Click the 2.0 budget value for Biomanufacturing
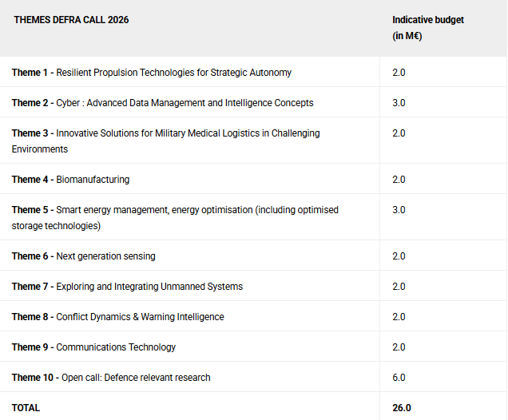 [399, 180]
